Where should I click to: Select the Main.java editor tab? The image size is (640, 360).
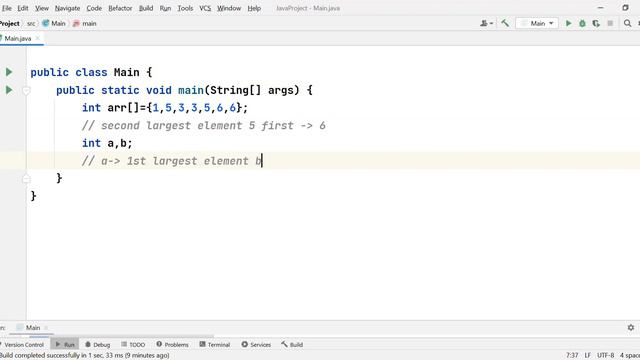click(17, 38)
